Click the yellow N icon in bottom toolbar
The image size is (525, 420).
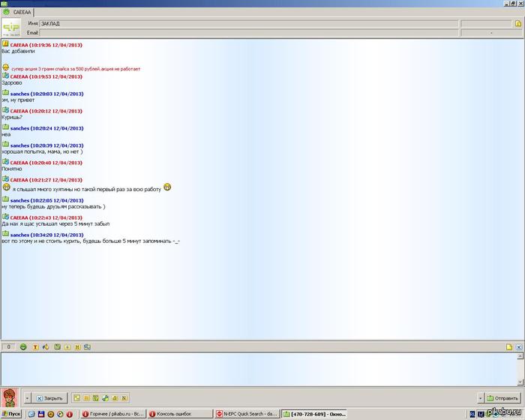[124, 397]
